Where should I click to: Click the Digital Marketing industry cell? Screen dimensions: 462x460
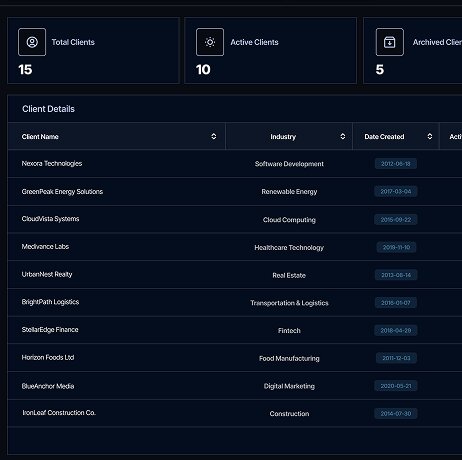(289, 386)
